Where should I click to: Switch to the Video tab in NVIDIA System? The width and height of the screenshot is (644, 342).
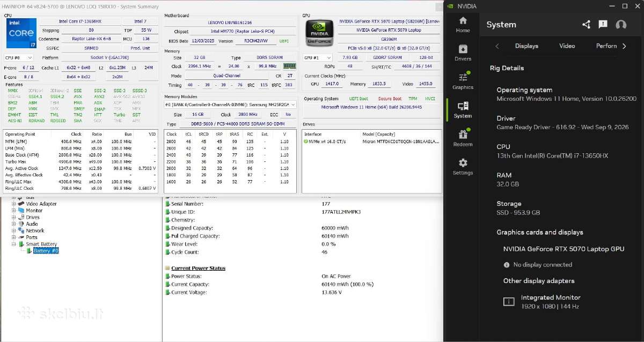(567, 46)
